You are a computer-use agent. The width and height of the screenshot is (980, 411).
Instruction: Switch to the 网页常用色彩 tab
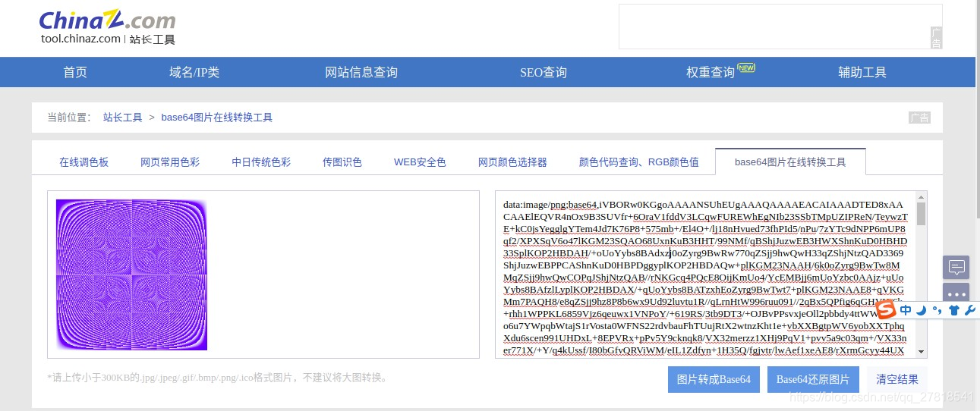click(170, 162)
